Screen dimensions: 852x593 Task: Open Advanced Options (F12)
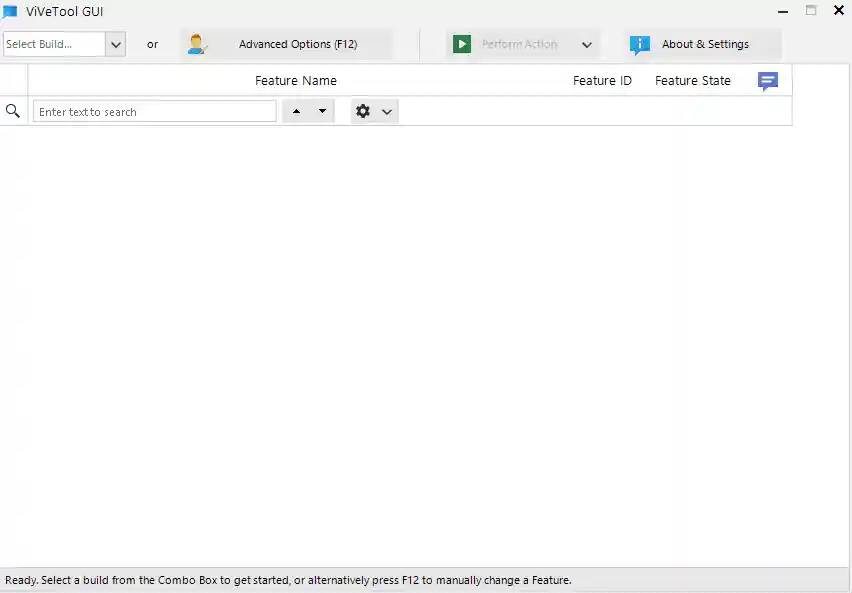click(297, 44)
